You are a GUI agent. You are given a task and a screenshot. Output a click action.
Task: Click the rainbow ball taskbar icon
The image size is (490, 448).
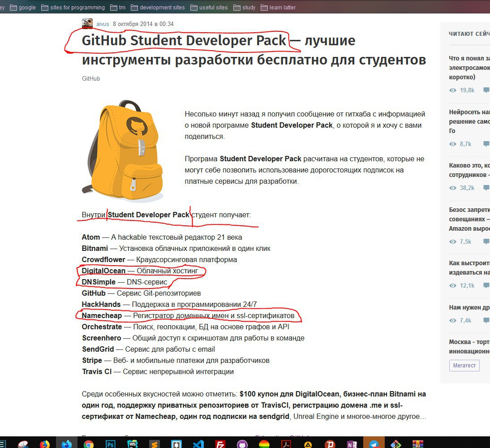(264, 444)
